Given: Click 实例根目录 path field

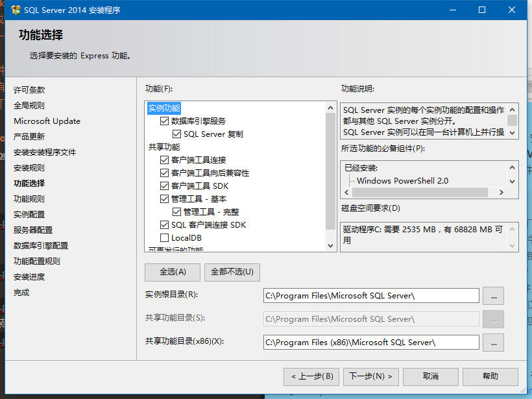Looking at the screenshot, I should pos(371,296).
